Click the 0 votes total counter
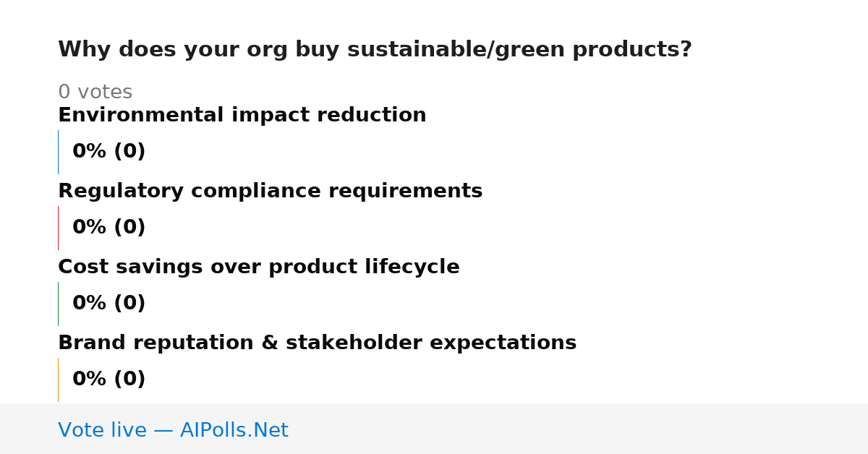 pyautogui.click(x=95, y=93)
